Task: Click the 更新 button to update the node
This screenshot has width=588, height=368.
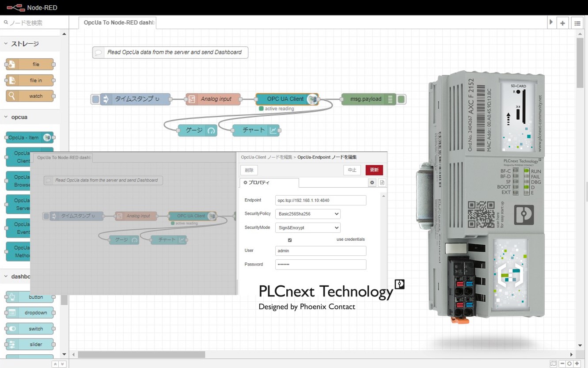Action: [374, 170]
